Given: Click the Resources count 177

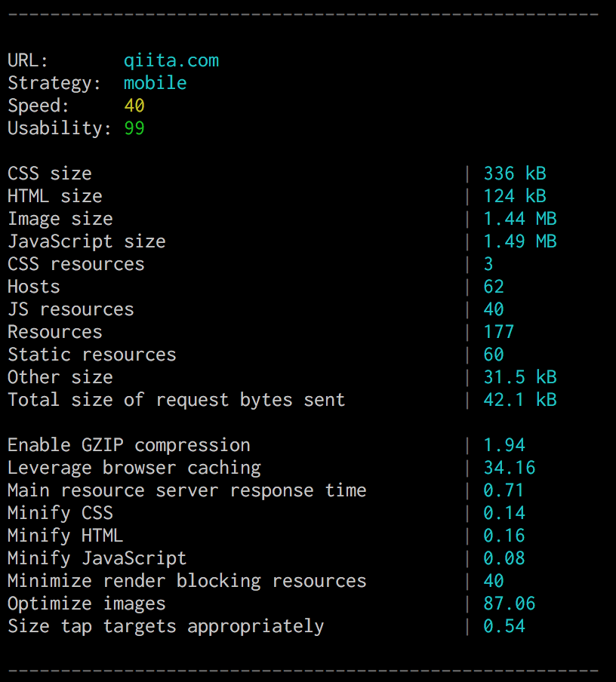Looking at the screenshot, I should (x=499, y=333).
